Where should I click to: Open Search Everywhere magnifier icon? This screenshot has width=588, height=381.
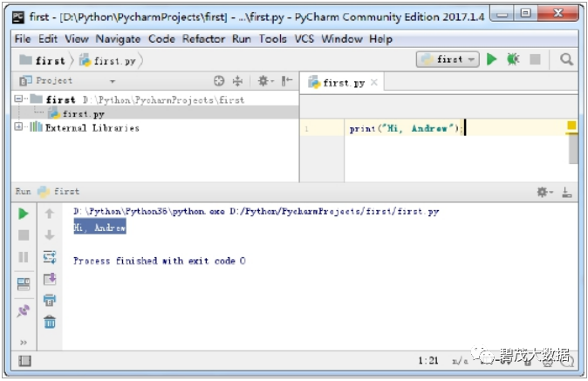pyautogui.click(x=566, y=59)
